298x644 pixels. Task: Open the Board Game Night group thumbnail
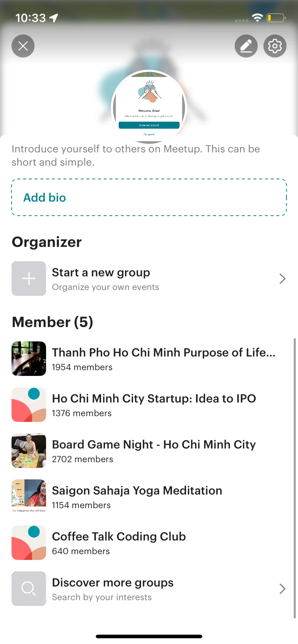coord(29,451)
